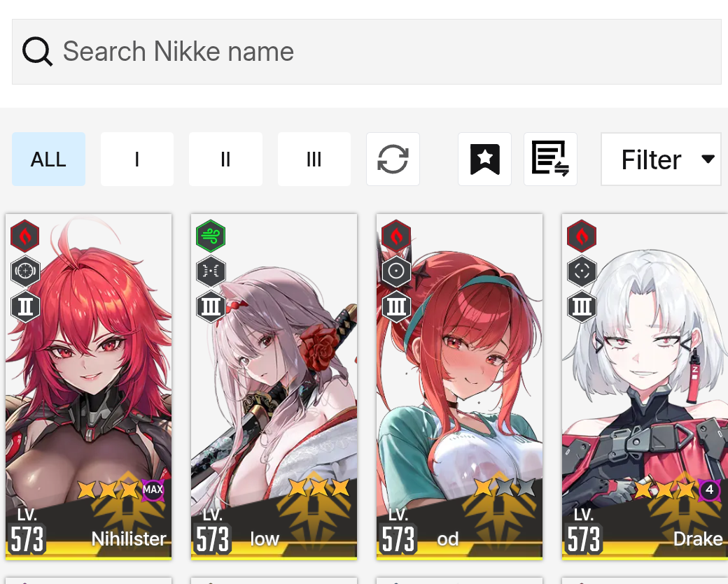The width and height of the screenshot is (728, 584).
Task: Toggle the burst I filter
Action: point(137,159)
